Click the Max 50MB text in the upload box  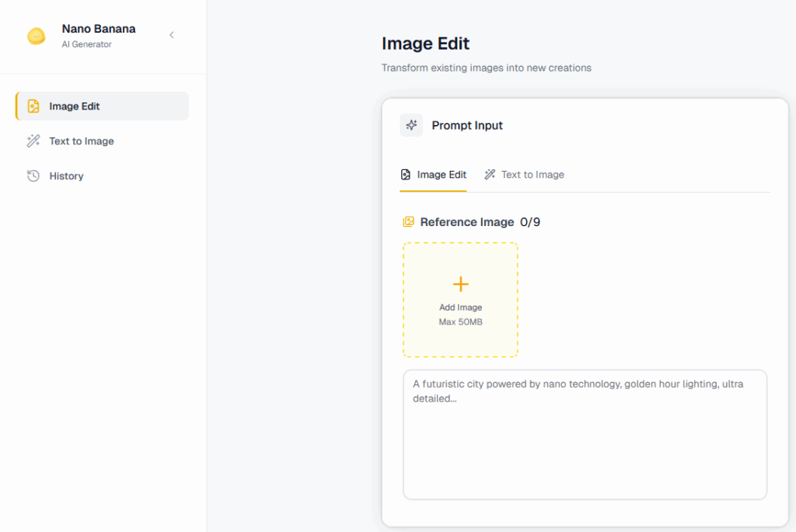tap(460, 322)
